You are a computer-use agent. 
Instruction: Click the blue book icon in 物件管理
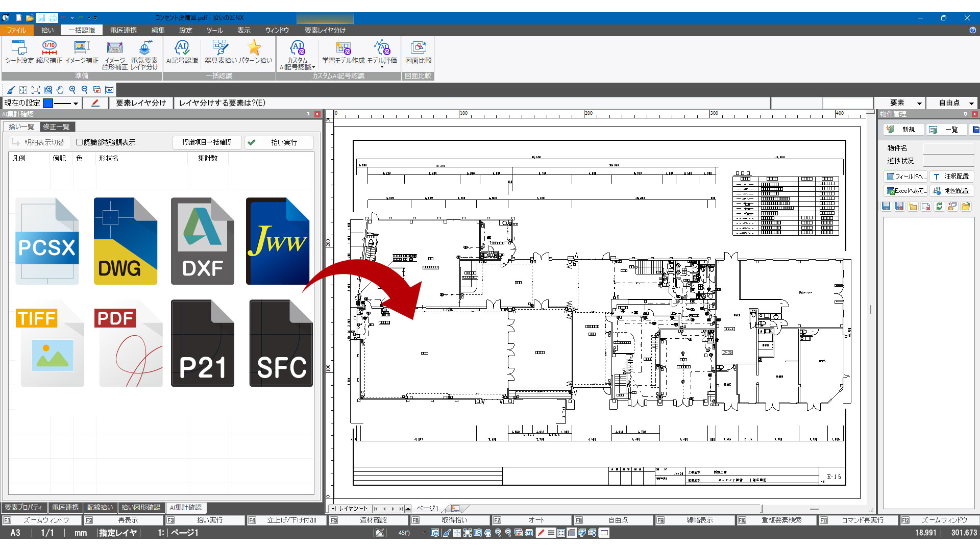click(975, 130)
